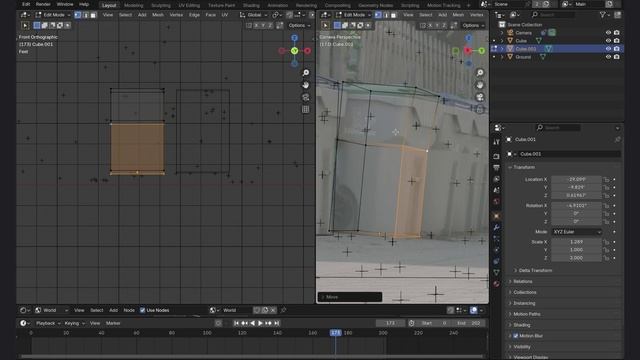Open Edit Mode dropdown in left viewport
Screen dimensions: 640x360
click(x=53, y=15)
